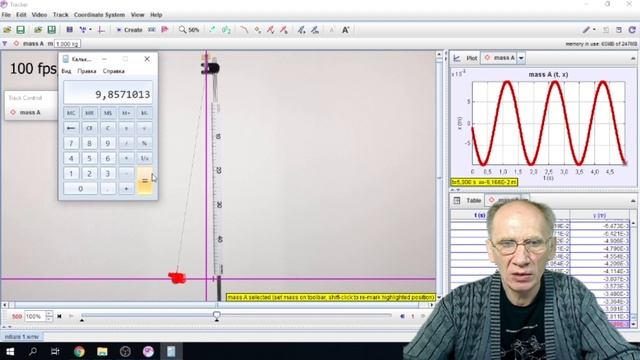Click the Create track button
This screenshot has width=640, height=360.
point(129,30)
